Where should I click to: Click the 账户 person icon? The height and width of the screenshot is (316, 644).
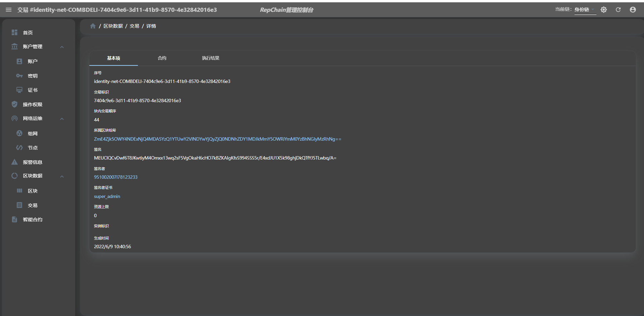[x=20, y=61]
